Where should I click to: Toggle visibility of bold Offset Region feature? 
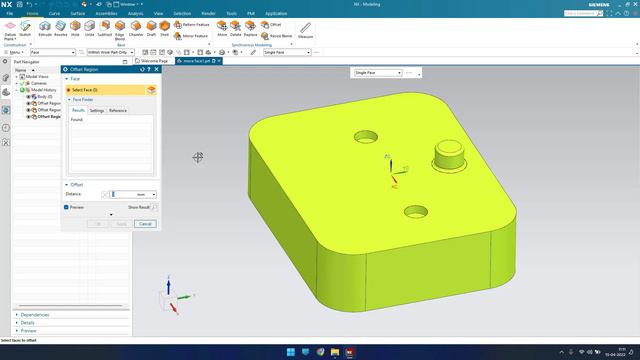(x=29, y=117)
